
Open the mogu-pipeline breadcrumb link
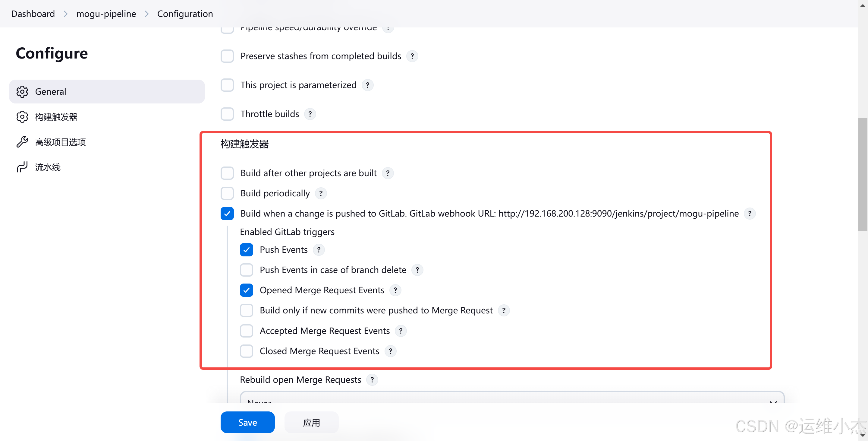pos(106,14)
